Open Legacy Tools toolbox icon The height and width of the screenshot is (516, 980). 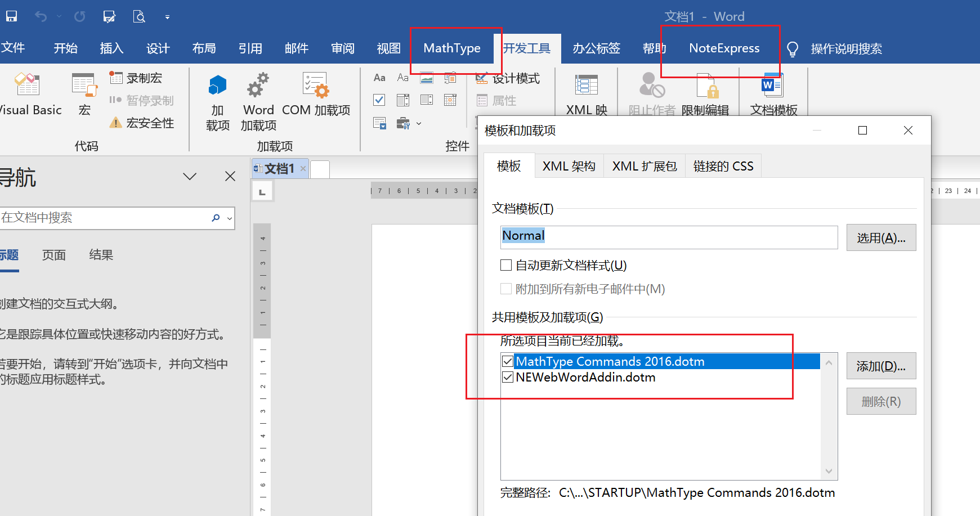[x=403, y=123]
